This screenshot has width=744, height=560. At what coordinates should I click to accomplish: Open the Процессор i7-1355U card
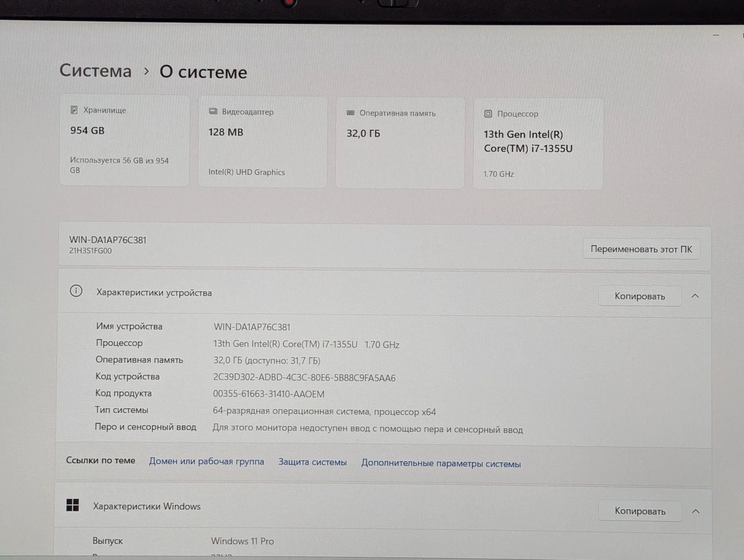click(x=538, y=144)
